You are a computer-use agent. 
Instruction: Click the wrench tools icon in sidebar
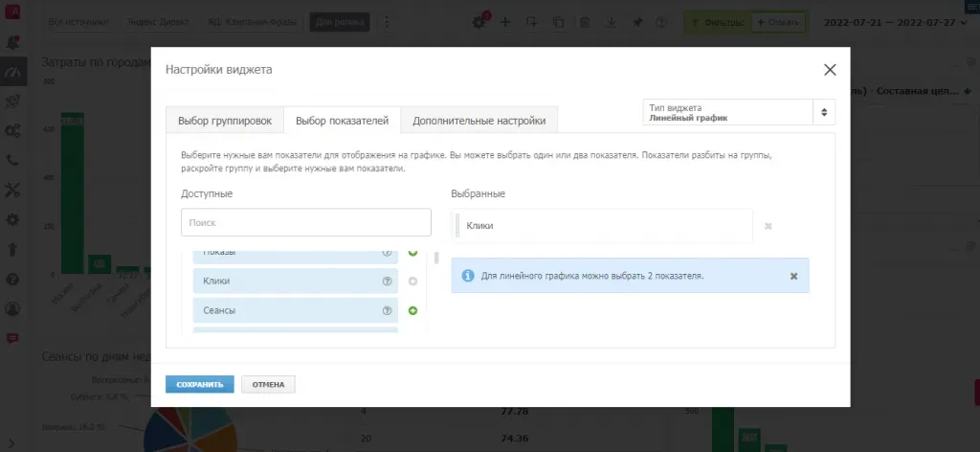point(12,190)
